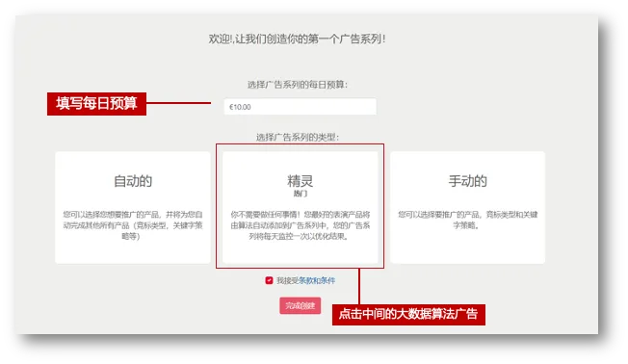Click the 选择广告系列的每日预算 label
This screenshot has width=628, height=364.
click(298, 85)
